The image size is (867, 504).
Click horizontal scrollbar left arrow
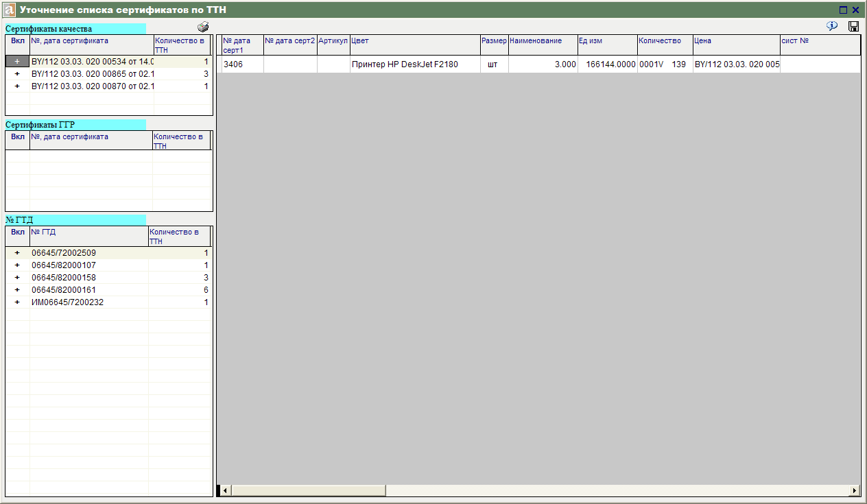225,490
